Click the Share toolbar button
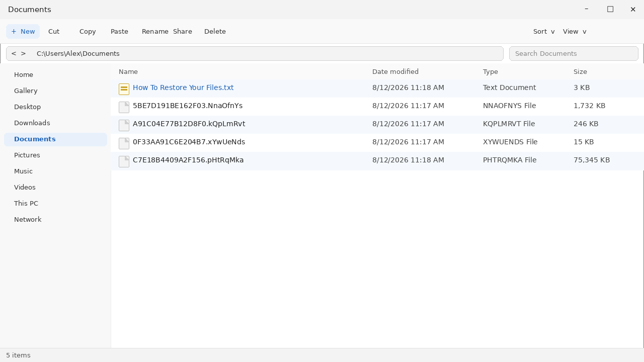644x362 pixels. coord(183,31)
